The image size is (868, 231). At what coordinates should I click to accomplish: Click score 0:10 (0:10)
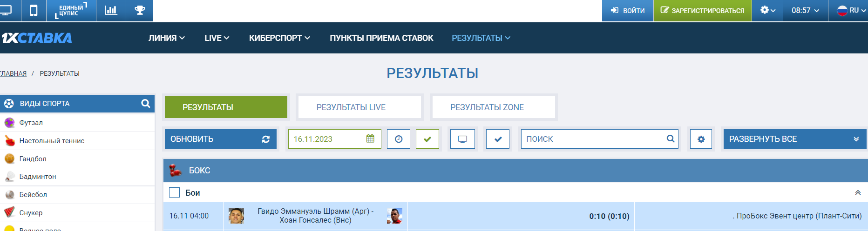click(609, 216)
